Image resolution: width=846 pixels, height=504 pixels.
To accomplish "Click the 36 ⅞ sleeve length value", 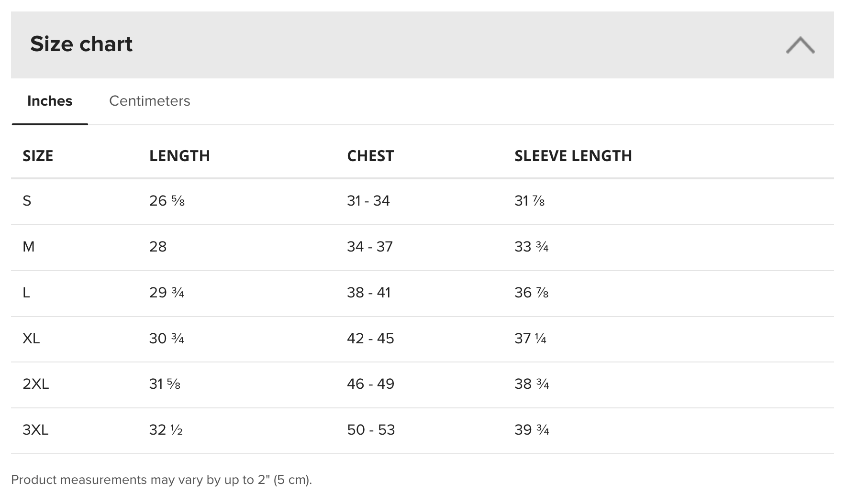I will pos(532,293).
